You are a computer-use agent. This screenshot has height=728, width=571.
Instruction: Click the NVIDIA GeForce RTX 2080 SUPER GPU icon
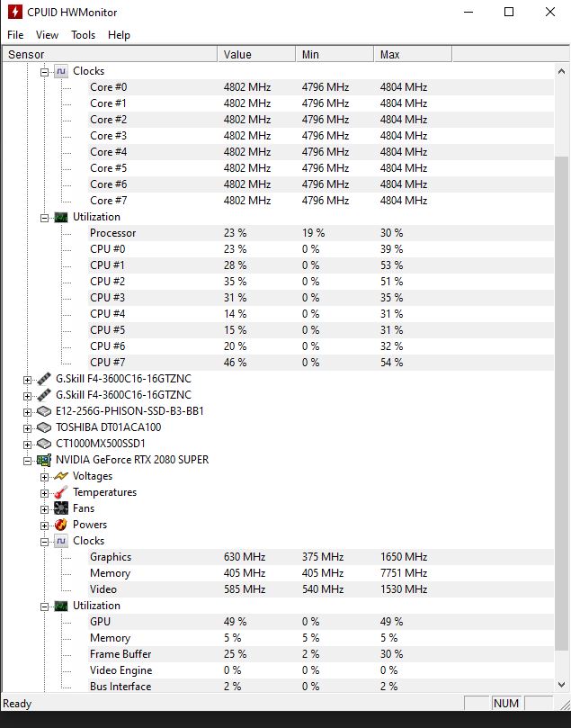pos(43,460)
